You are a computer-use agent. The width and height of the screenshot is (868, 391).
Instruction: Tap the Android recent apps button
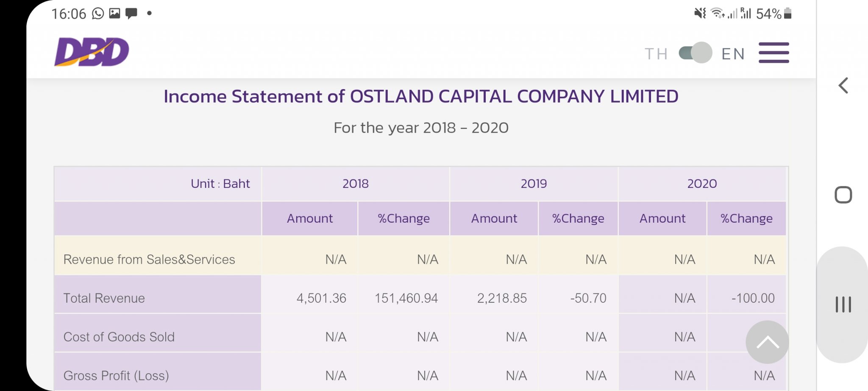(843, 304)
